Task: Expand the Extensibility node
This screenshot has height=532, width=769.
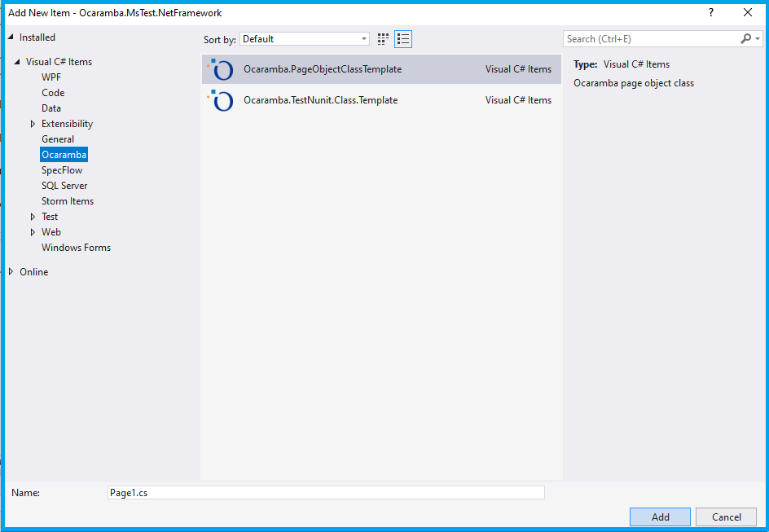Action: click(x=33, y=124)
